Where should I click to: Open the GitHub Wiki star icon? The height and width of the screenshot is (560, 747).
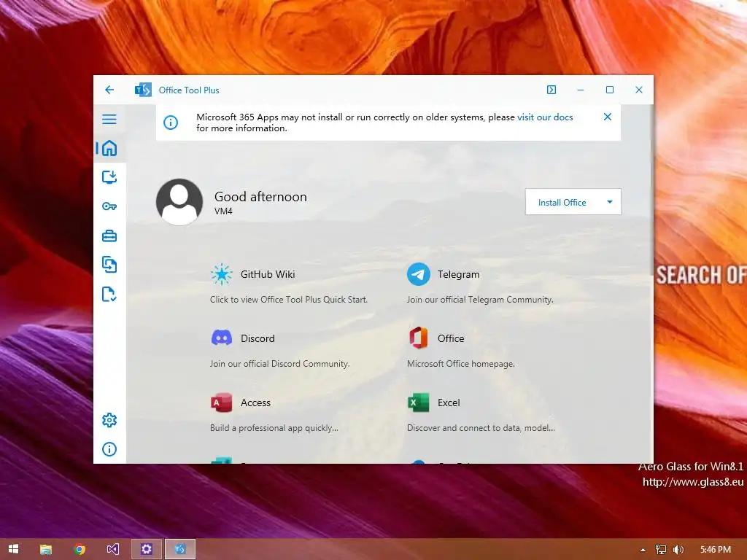click(x=222, y=274)
